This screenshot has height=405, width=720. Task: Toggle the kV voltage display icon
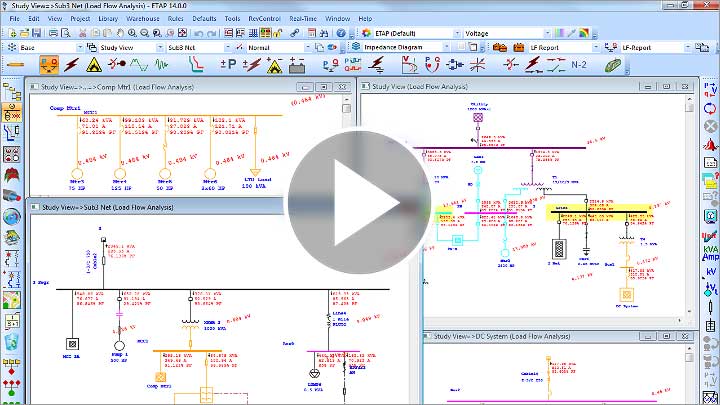click(x=710, y=273)
